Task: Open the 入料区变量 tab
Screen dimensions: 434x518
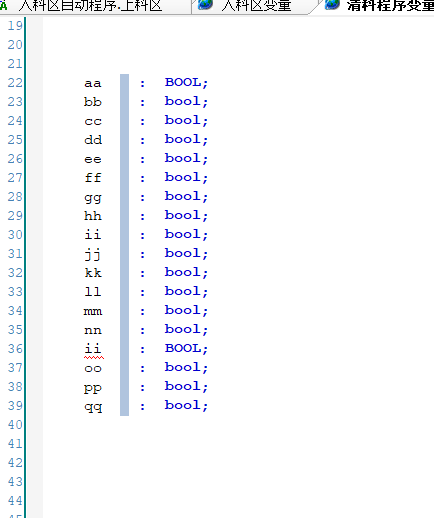Action: coord(256,5)
